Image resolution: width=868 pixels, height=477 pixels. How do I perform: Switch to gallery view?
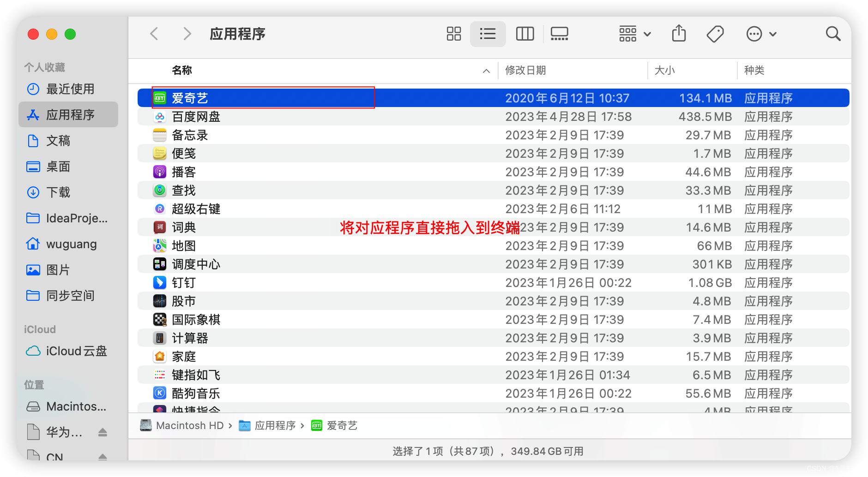[559, 34]
